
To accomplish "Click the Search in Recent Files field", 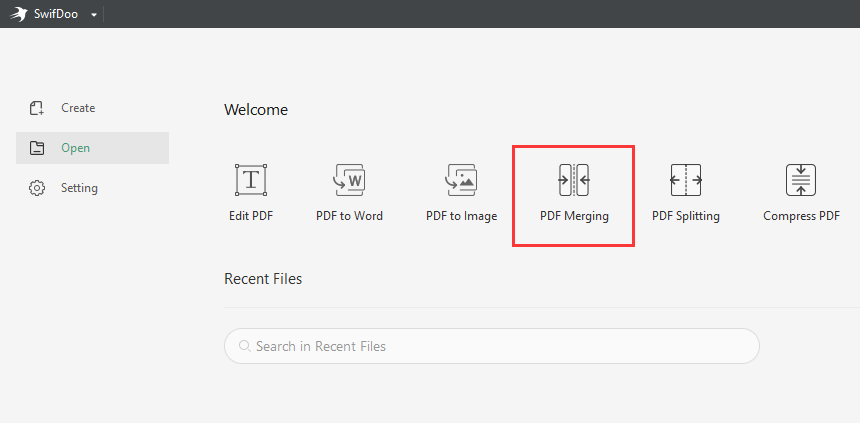I will click(491, 346).
